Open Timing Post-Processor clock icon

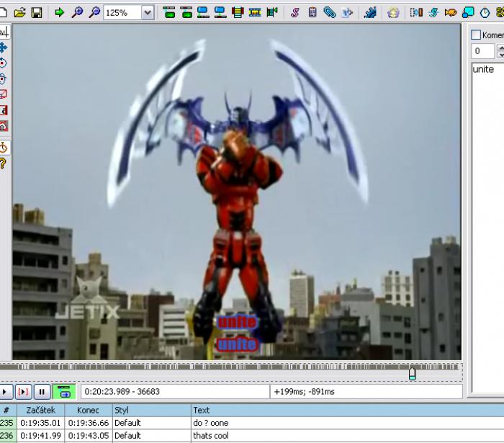(485, 13)
